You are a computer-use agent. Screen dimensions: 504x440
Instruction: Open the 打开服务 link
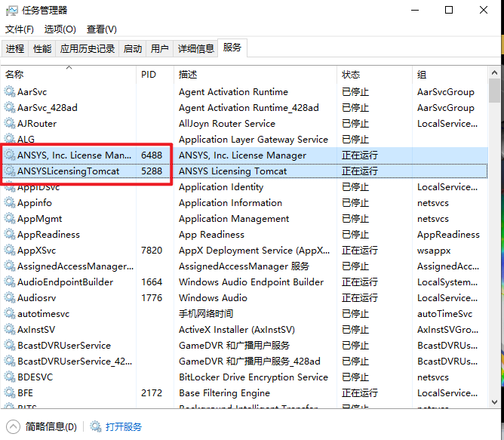(124, 427)
